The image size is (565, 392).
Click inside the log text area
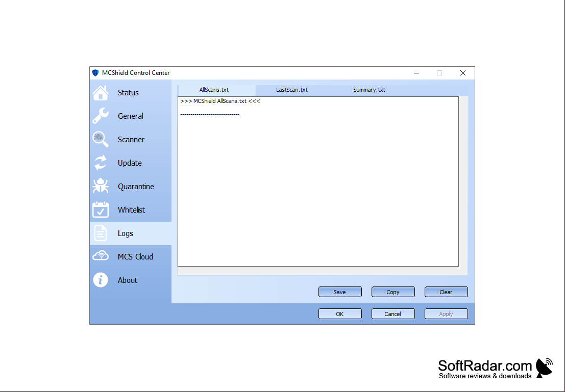[318, 181]
